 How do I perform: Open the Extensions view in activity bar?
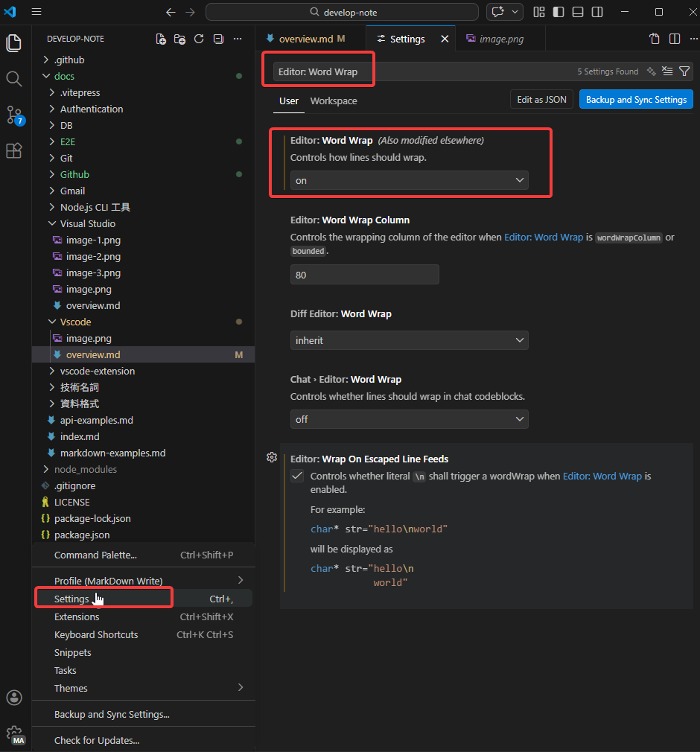point(14,151)
